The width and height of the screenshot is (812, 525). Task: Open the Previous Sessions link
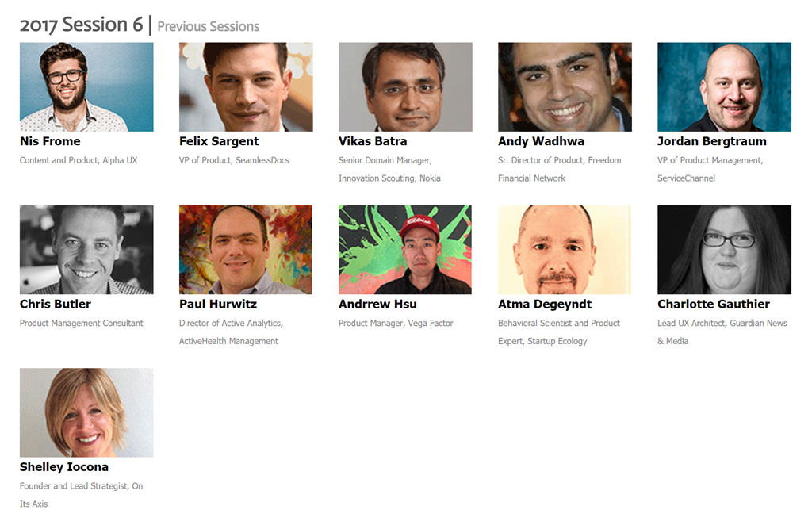pyautogui.click(x=208, y=26)
